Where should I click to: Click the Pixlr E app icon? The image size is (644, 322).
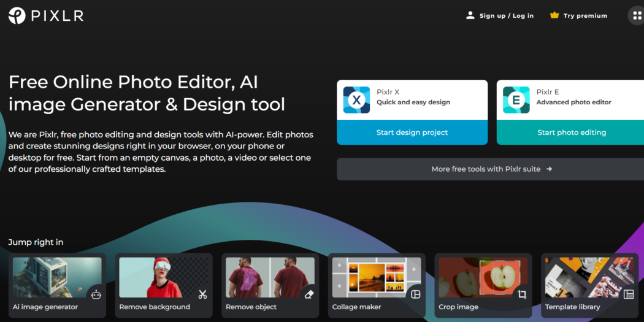point(516,100)
